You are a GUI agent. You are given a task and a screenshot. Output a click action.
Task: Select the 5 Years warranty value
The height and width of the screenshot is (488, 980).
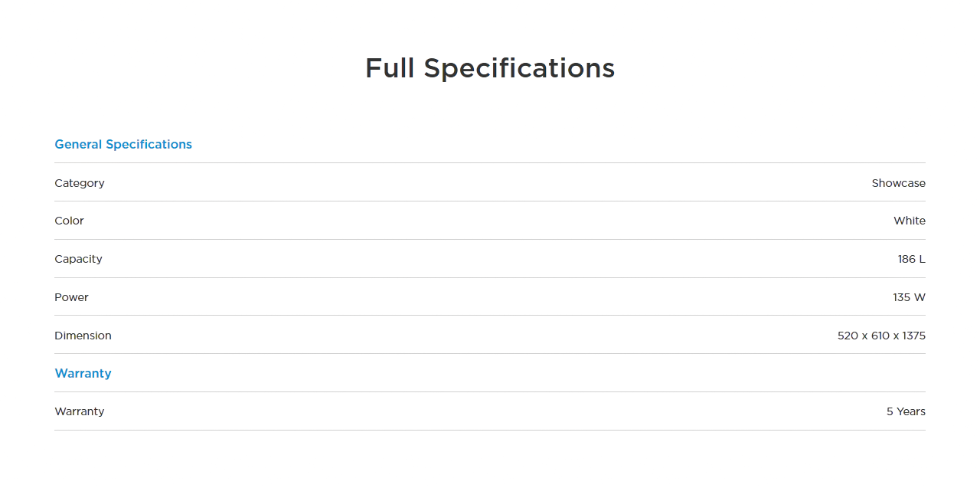906,411
